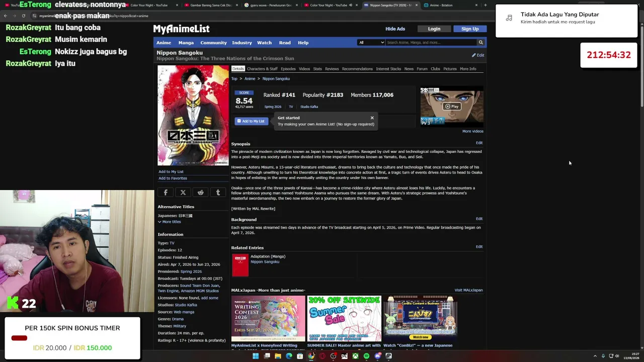644x362 pixels.
Task: Click the Edit link beside Background
Action: coord(479,219)
